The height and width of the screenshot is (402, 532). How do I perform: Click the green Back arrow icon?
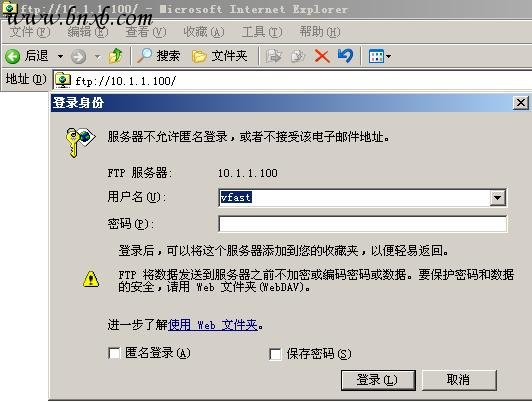pyautogui.click(x=13, y=56)
